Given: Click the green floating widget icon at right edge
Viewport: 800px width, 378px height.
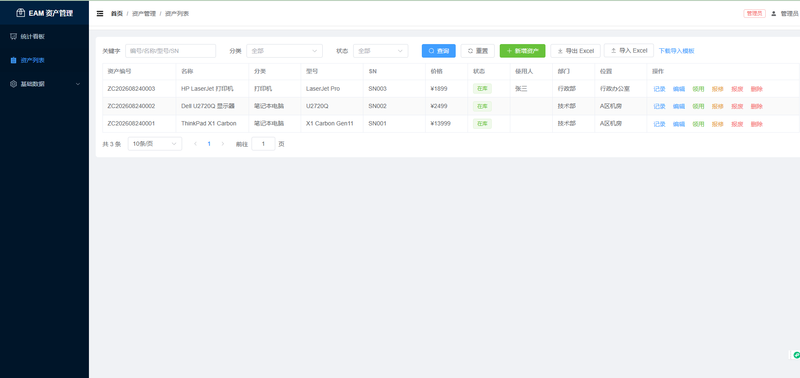Looking at the screenshot, I should [x=796, y=355].
